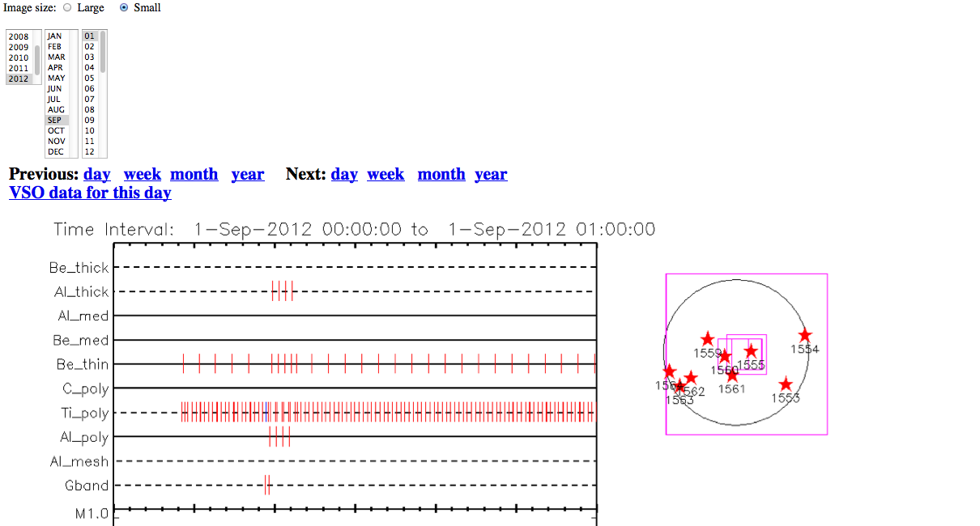Select the star for region 1560
The width and height of the screenshot is (980, 526).
coord(725,357)
